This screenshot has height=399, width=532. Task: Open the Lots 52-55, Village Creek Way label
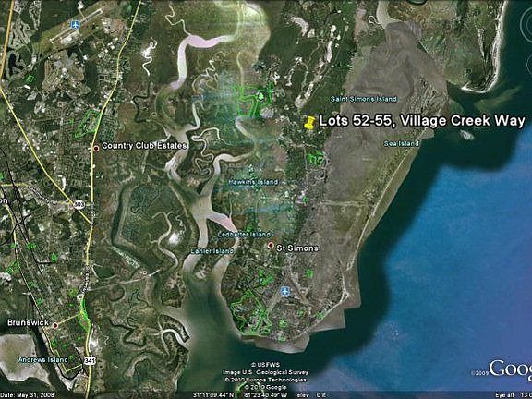(422, 121)
